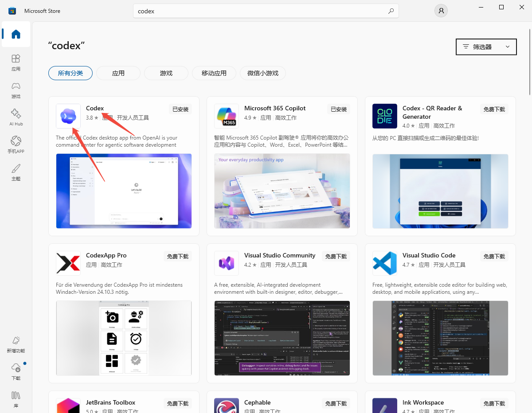Select the 所有分类 filter tab

(70, 73)
